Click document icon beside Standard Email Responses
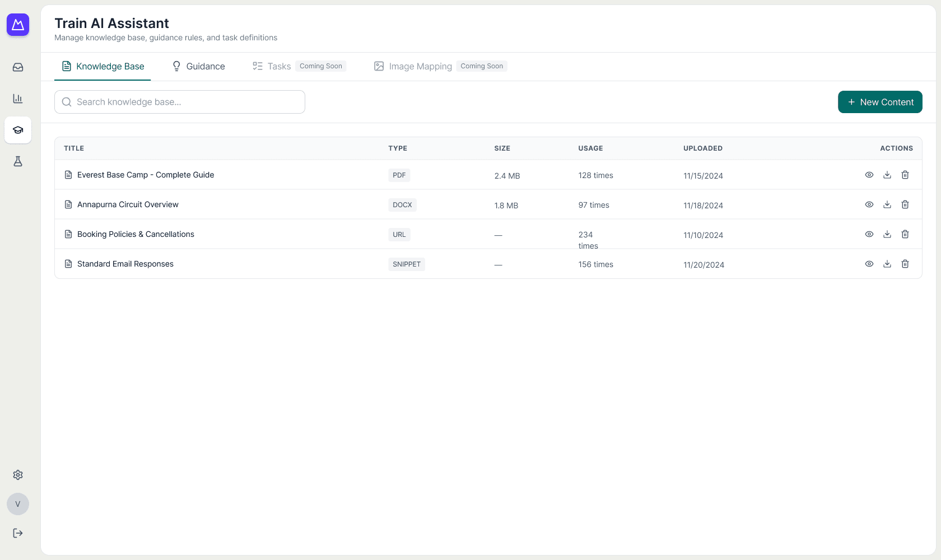Screen dimensions: 941x560 [x=68, y=264]
